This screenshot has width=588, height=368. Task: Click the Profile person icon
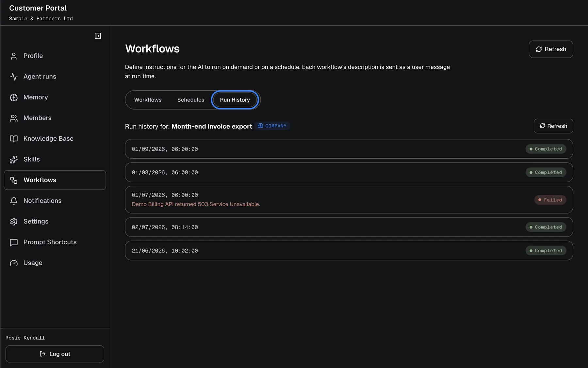coord(14,56)
